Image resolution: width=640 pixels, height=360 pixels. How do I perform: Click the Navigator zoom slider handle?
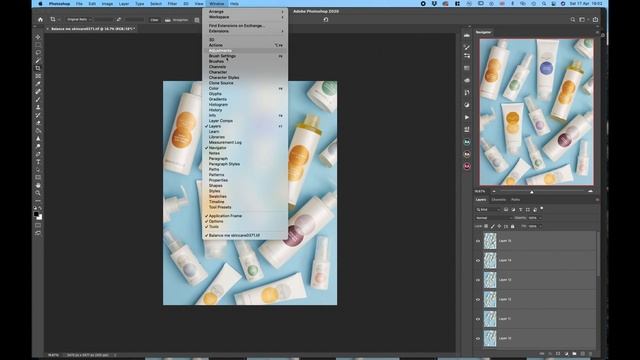531,192
